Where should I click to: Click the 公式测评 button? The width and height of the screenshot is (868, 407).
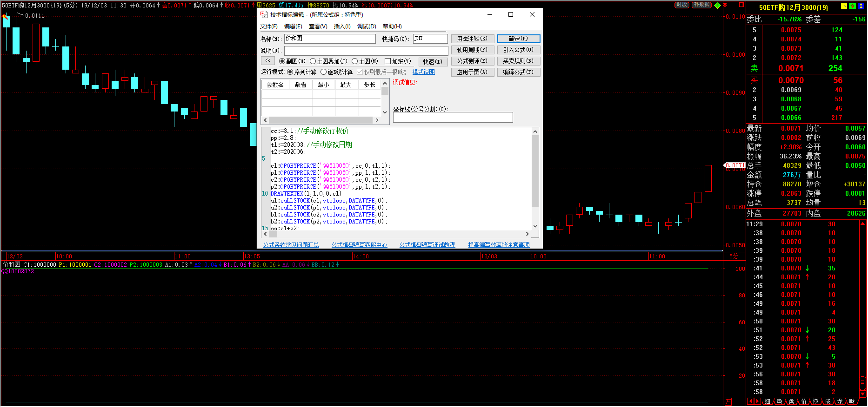(473, 61)
